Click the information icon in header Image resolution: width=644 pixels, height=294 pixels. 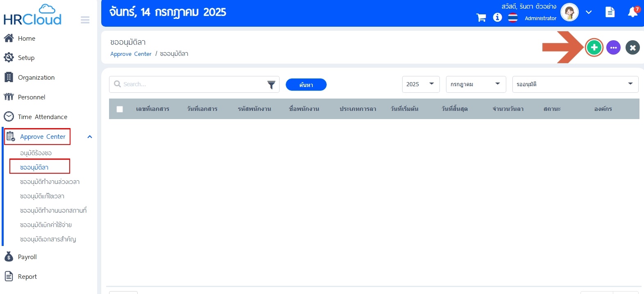pos(497,17)
